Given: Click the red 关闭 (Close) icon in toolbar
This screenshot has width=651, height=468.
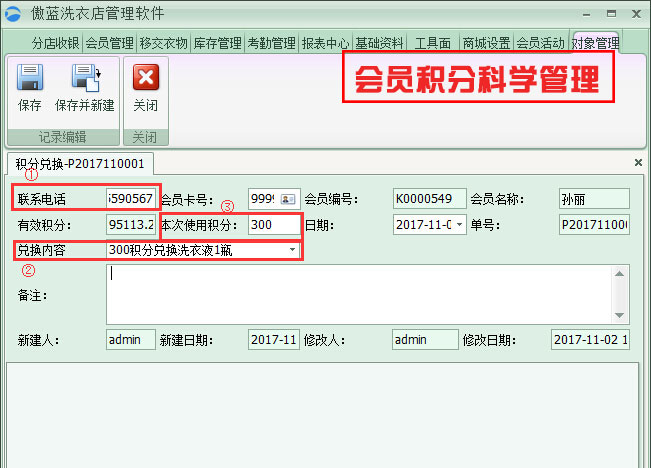Looking at the screenshot, I should coord(145,79).
